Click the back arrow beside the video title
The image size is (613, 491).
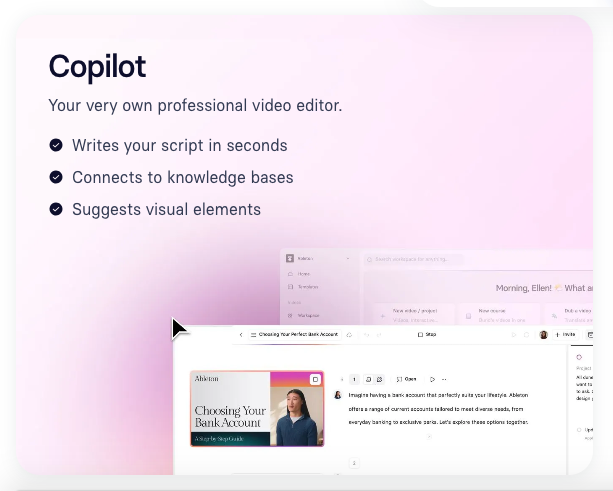[241, 334]
